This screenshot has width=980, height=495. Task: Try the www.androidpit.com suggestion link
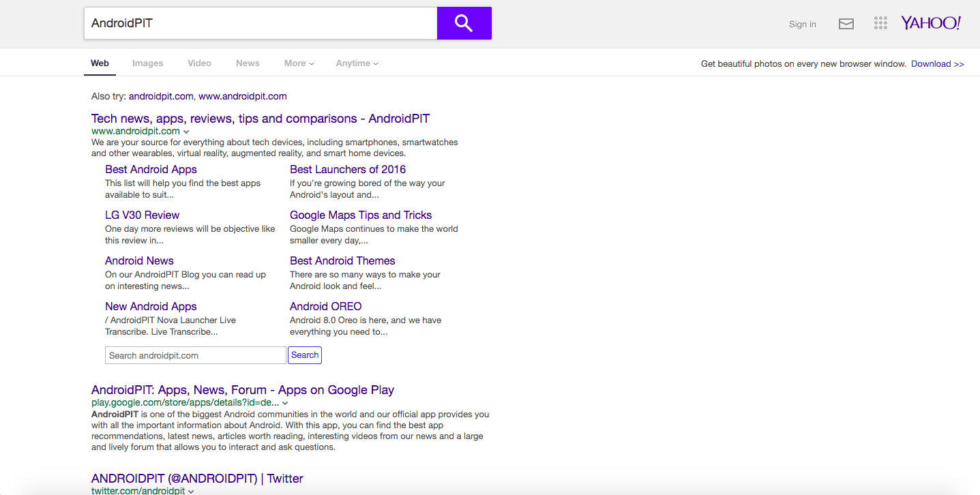[x=243, y=96]
